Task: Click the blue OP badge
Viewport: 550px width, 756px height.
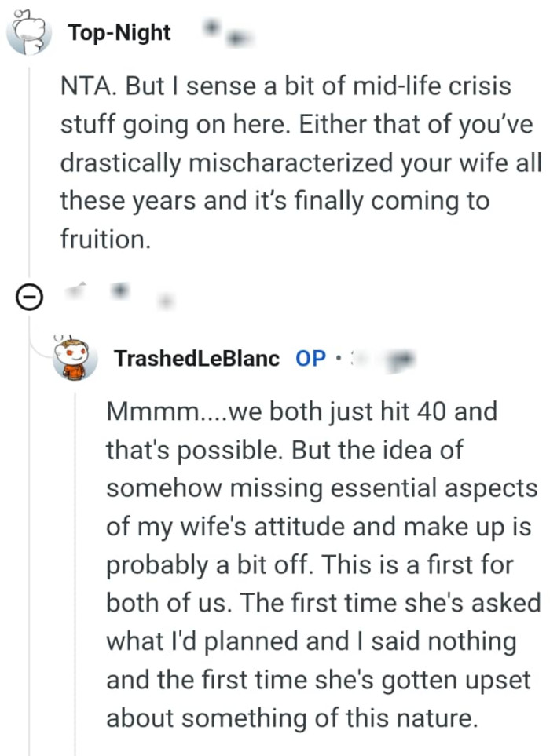Action: (x=310, y=359)
